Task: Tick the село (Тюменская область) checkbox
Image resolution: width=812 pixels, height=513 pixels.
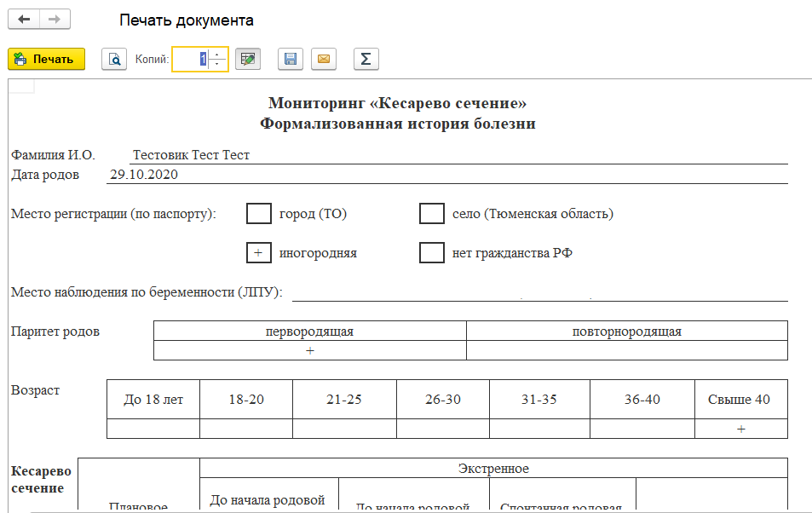Action: point(432,214)
